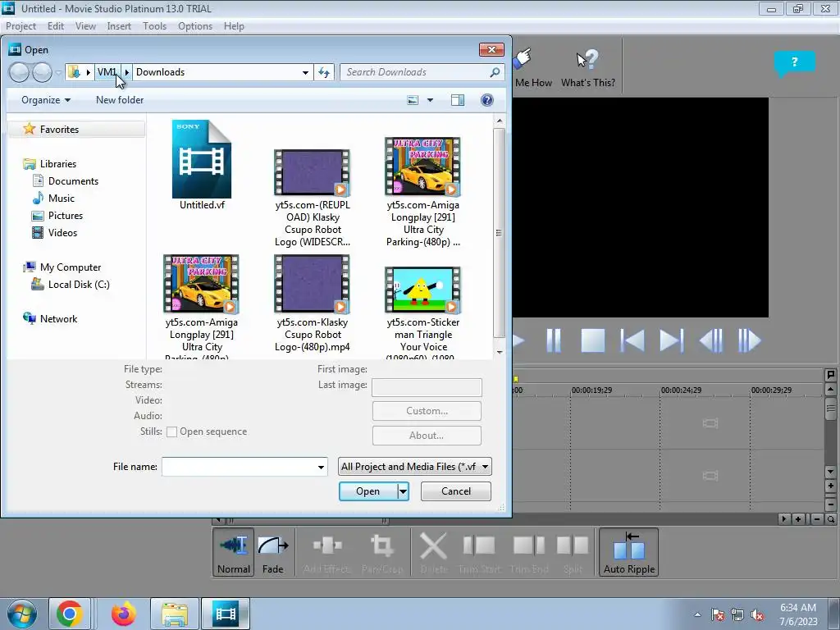This screenshot has height=630, width=840.
Task: Click the Cancel button
Action: click(456, 491)
